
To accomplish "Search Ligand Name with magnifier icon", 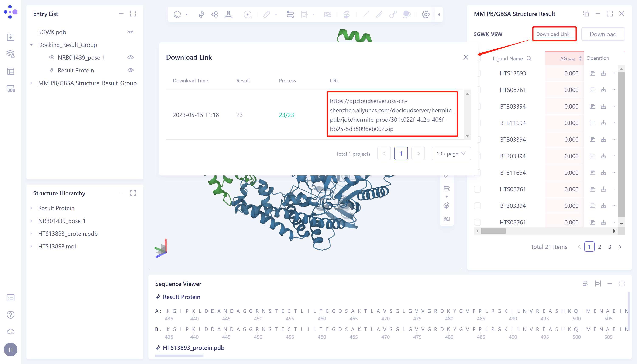I will pyautogui.click(x=529, y=58).
